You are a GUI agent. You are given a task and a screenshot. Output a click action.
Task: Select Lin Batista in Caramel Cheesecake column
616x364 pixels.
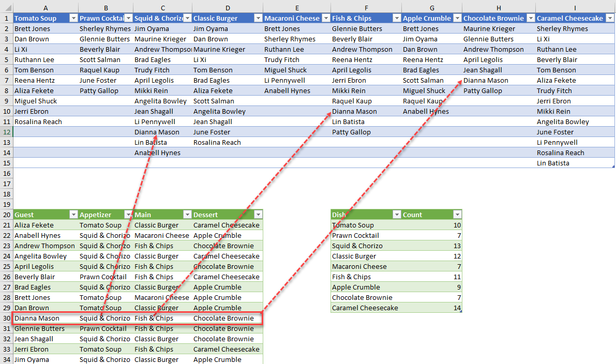tap(553, 163)
